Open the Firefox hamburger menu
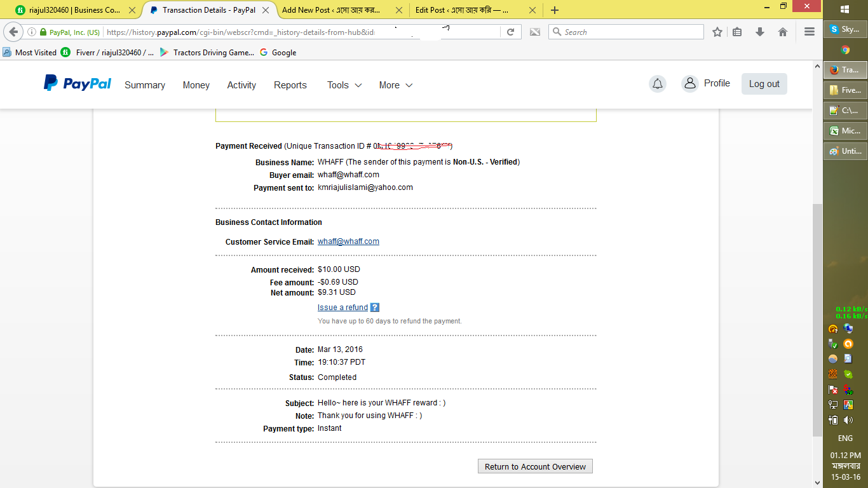The width and height of the screenshot is (868, 488). pyautogui.click(x=809, y=32)
